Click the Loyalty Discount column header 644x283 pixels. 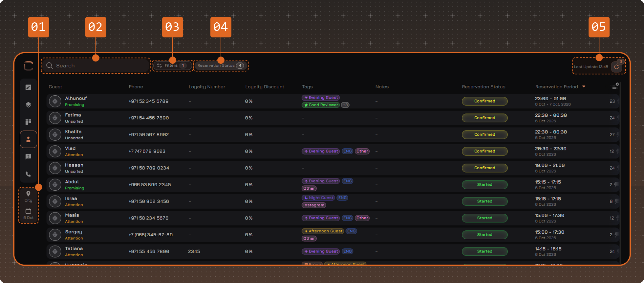tap(265, 87)
